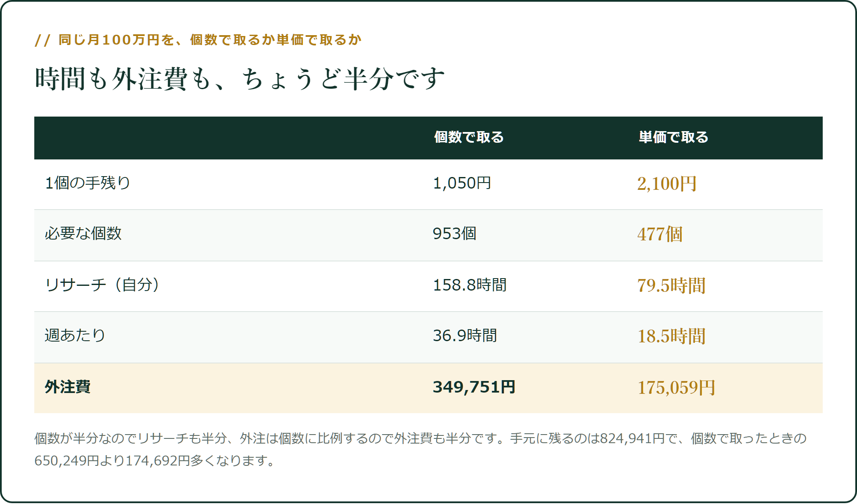Select the 単価で取る column header
Viewport: 857px width, 504px height.
(673, 137)
